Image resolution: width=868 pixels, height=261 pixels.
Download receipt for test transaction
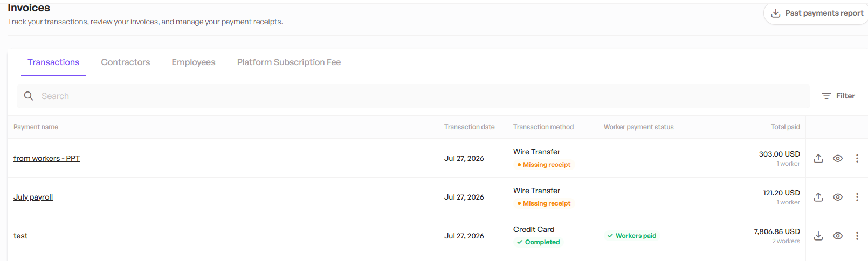[818, 236]
